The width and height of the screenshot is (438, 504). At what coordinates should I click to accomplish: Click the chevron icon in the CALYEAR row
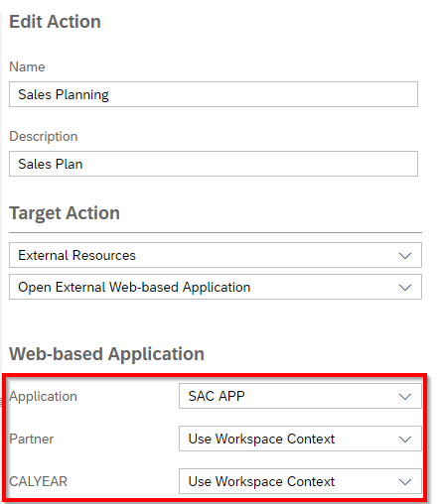click(405, 482)
